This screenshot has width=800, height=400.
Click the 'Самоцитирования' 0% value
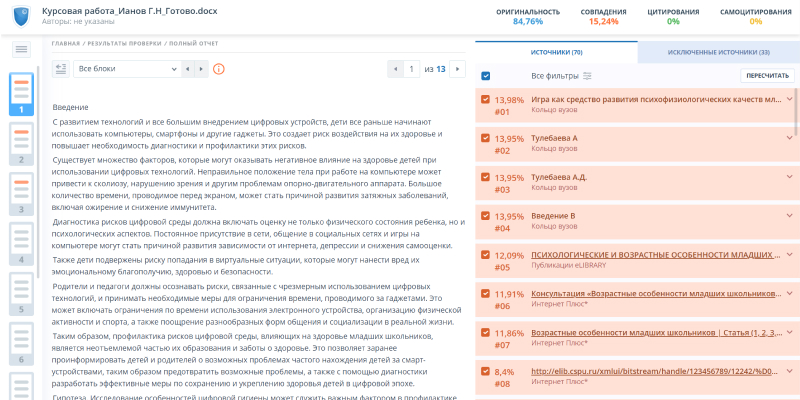click(756, 21)
